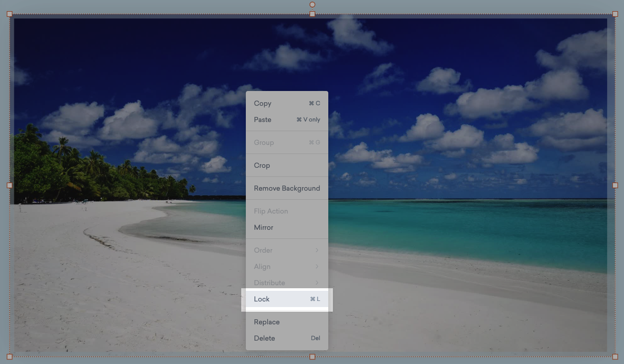The height and width of the screenshot is (364, 624).
Task: Lock the selected image
Action: [x=287, y=299]
